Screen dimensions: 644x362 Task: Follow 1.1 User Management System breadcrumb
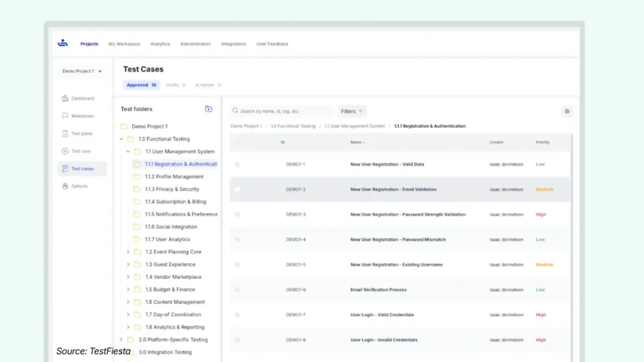tap(355, 126)
